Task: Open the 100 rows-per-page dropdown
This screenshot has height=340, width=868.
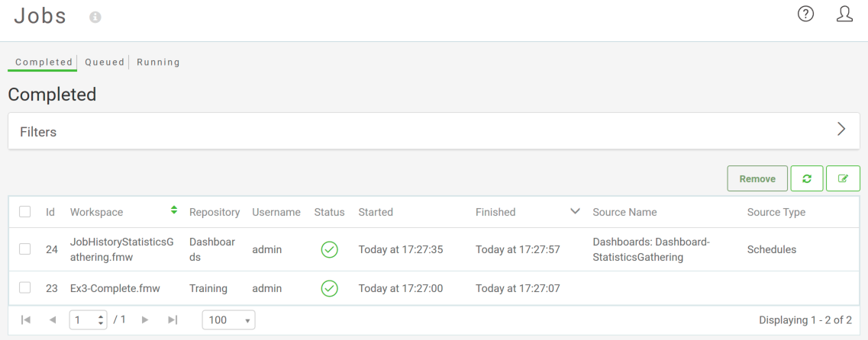Action: pos(228,319)
